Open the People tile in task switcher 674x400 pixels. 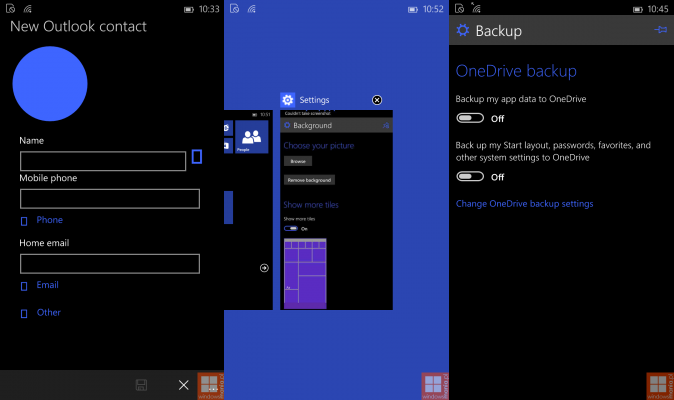[251, 137]
